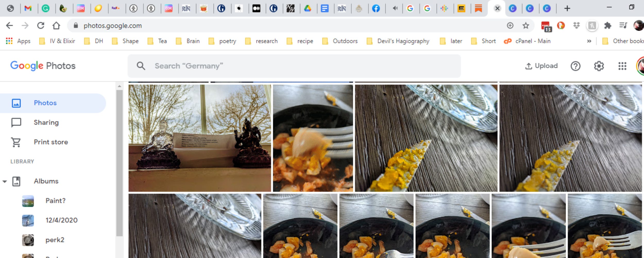The width and height of the screenshot is (644, 258).
Task: Open the Chrome profile avatar
Action: 639,26
